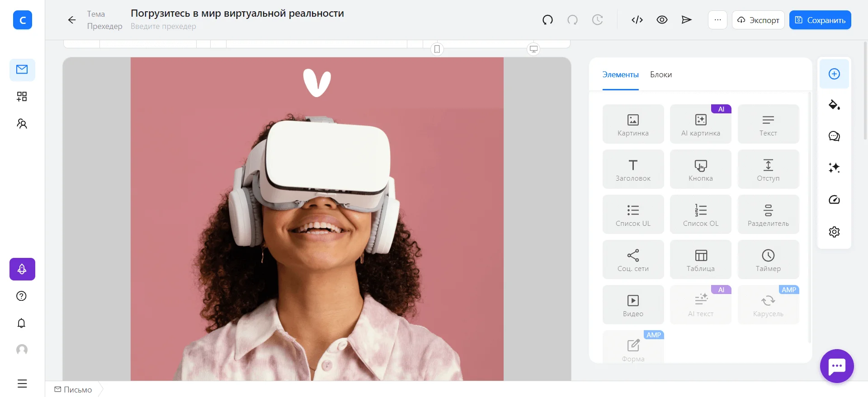Add a Кнопка element
The height and width of the screenshot is (397, 868).
coord(700,169)
